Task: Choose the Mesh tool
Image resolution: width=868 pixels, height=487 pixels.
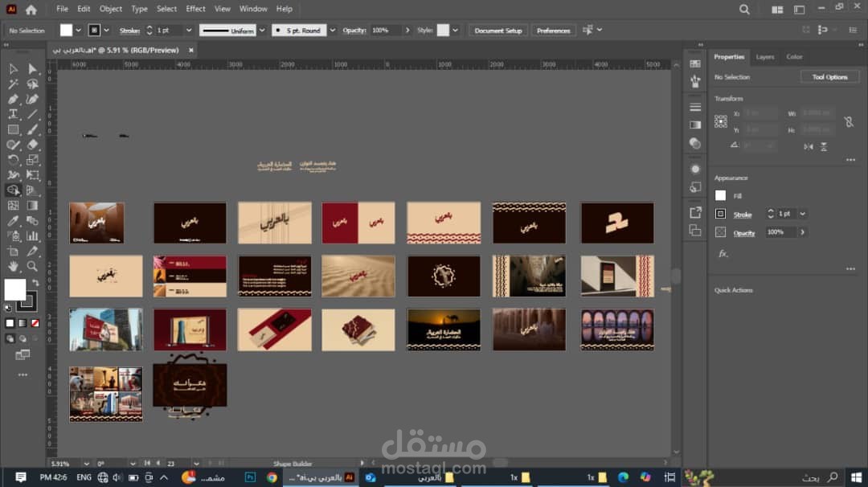Action: [x=14, y=205]
